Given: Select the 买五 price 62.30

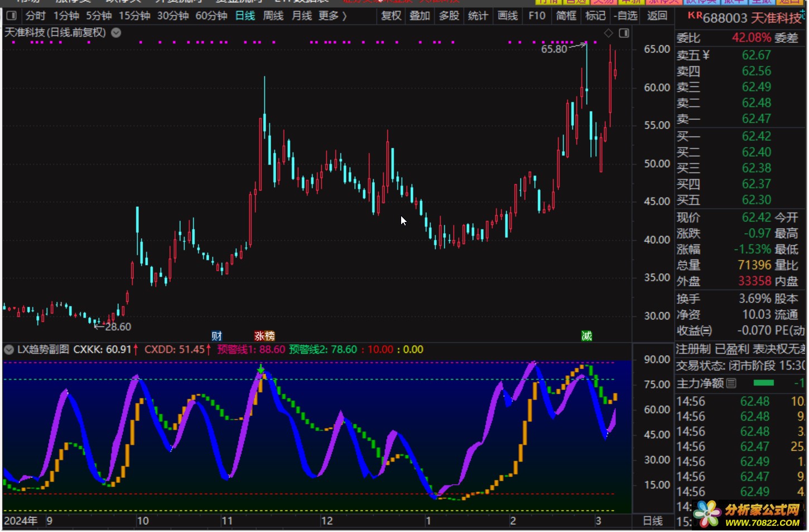Looking at the screenshot, I should click(756, 200).
